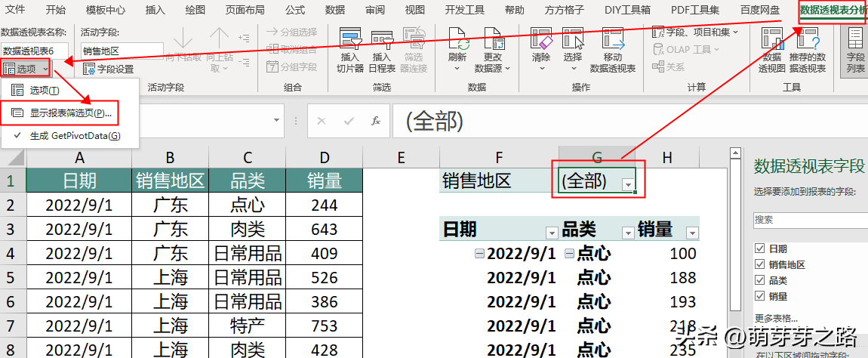
Task: Click Group Selection (分组选择)
Action: [292, 32]
